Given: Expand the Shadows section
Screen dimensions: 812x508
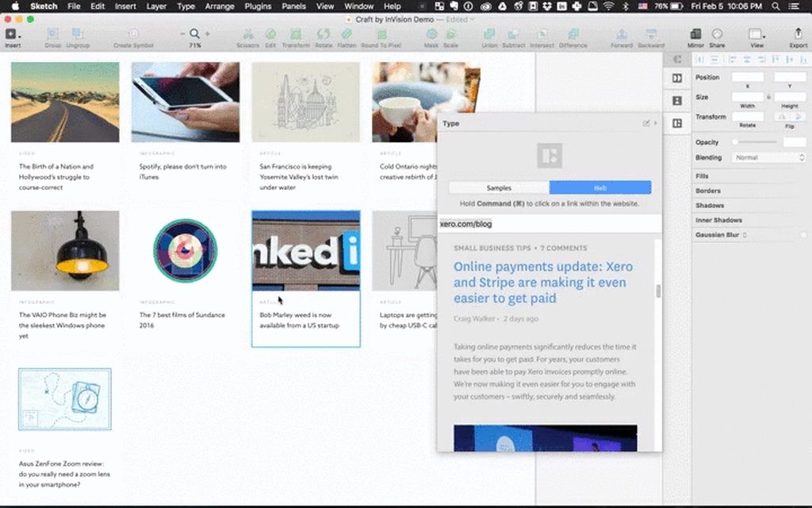Looking at the screenshot, I should (710, 206).
